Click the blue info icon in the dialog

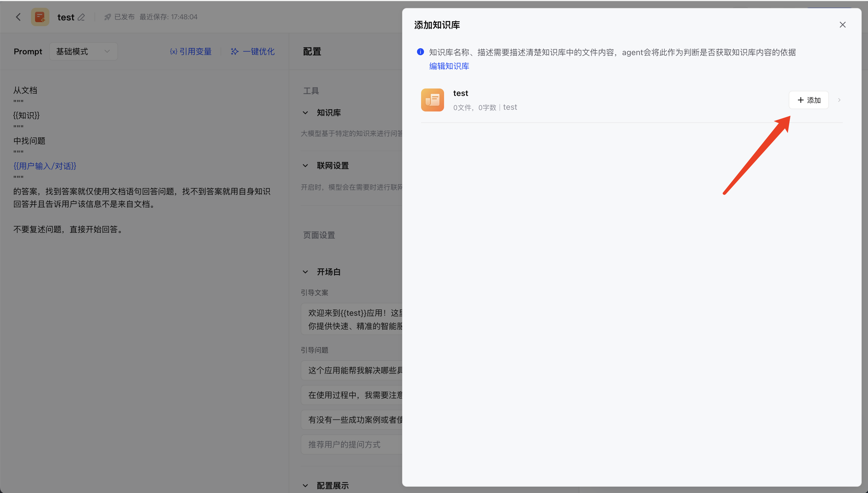[x=420, y=52]
